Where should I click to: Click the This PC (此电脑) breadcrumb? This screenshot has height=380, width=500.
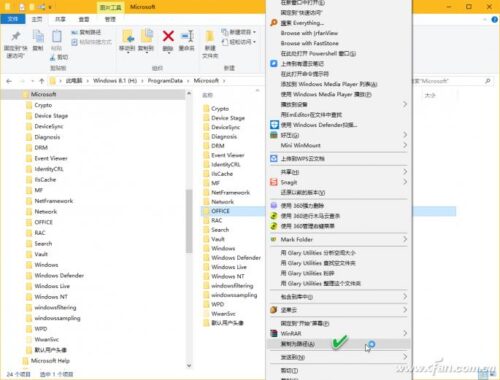pyautogui.click(x=74, y=81)
